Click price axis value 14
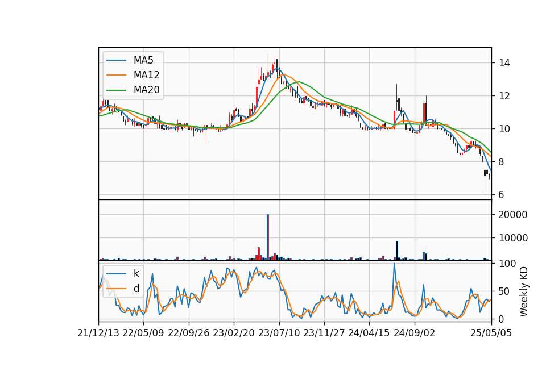 tap(504, 63)
